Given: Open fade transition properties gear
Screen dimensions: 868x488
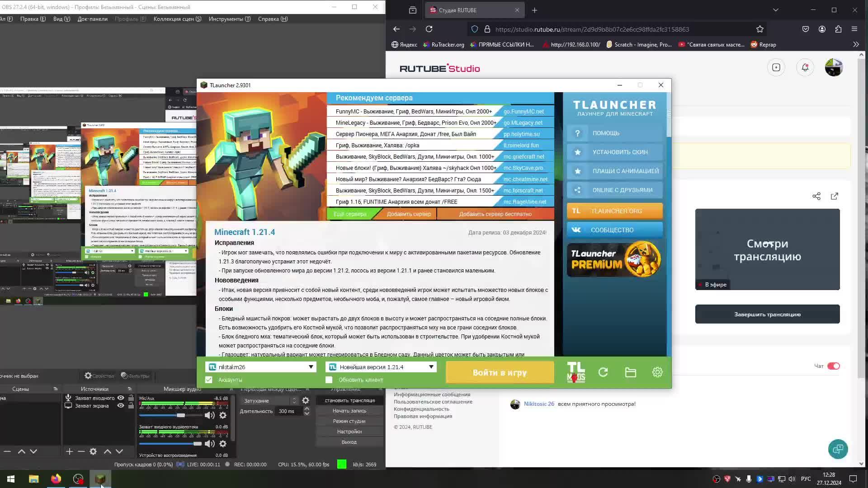Looking at the screenshot, I should [306, 401].
